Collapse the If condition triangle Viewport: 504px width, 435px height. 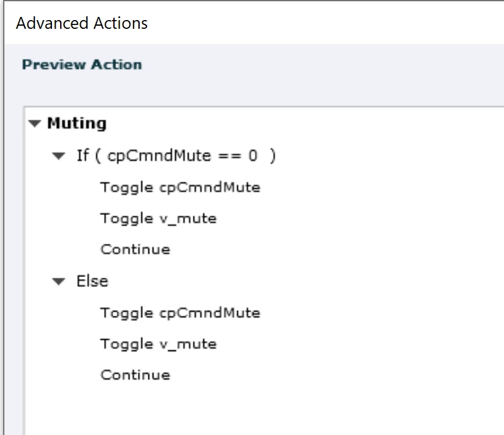59,156
